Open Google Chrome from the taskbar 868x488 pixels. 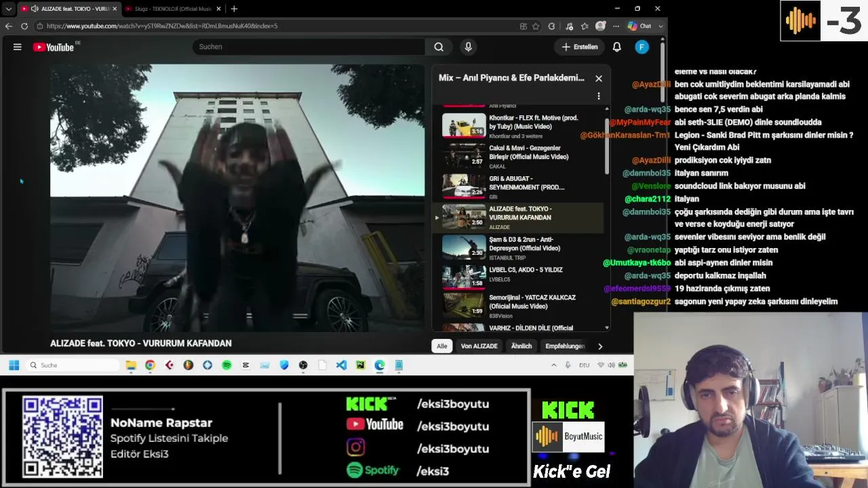point(150,365)
